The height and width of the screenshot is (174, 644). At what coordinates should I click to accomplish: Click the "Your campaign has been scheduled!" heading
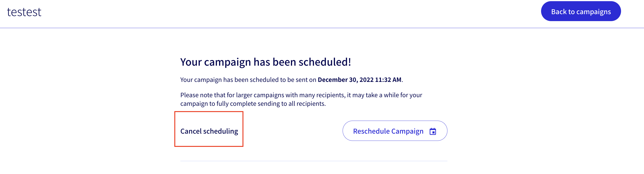pos(265,62)
